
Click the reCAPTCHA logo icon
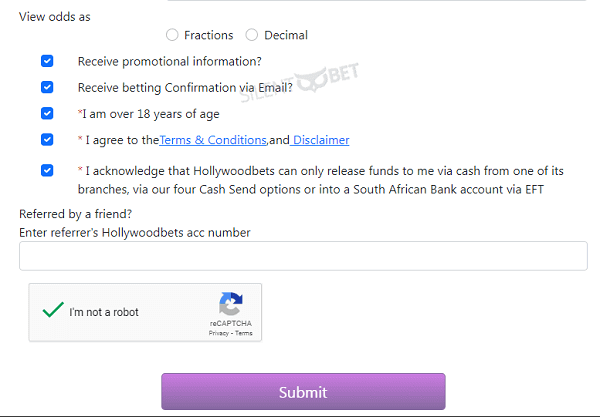[x=231, y=304]
